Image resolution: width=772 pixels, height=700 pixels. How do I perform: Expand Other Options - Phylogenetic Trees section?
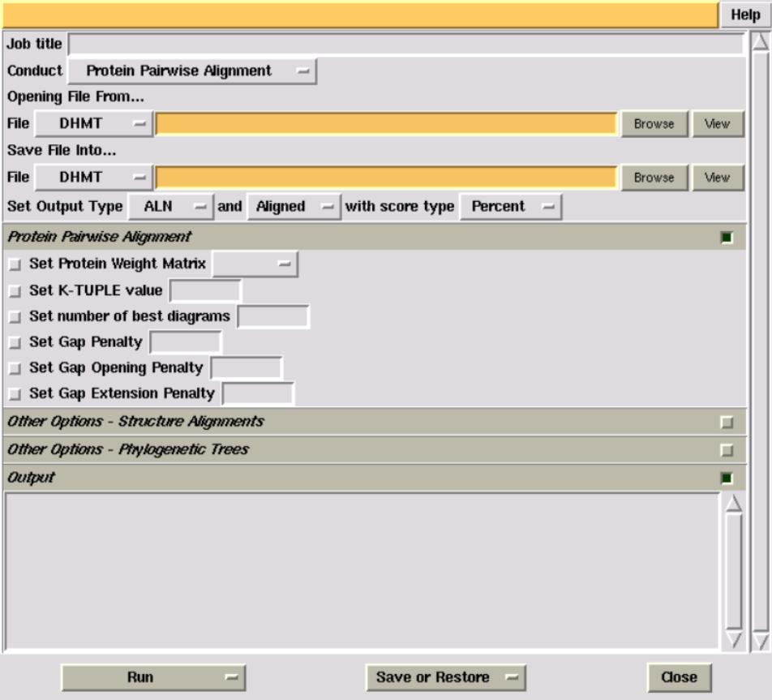point(727,450)
